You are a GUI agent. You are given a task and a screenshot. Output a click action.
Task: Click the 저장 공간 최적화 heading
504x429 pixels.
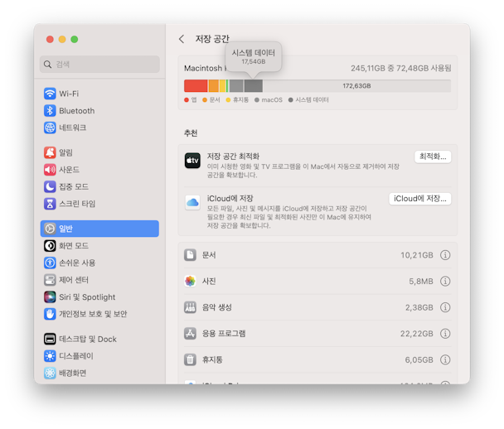pyautogui.click(x=233, y=157)
